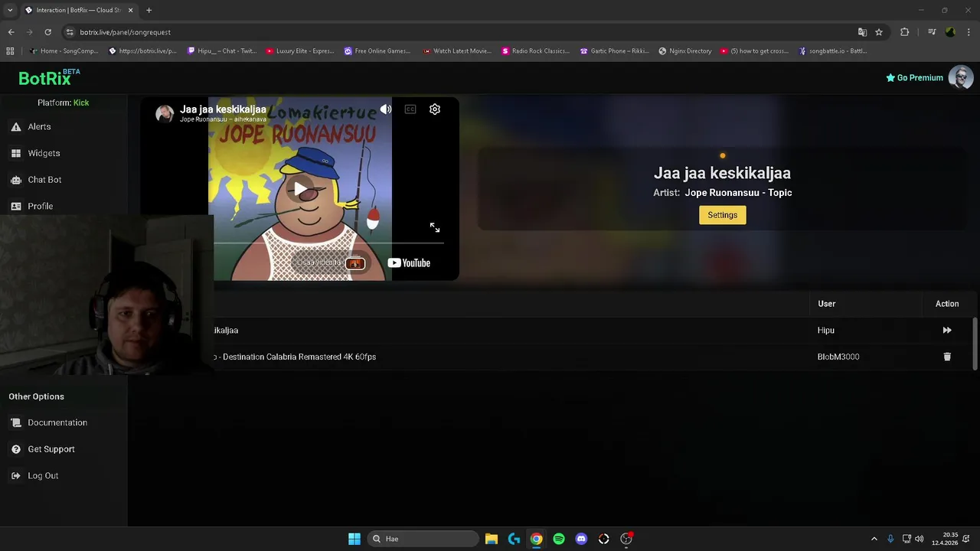Enter fullscreen on YouTube player

click(435, 228)
